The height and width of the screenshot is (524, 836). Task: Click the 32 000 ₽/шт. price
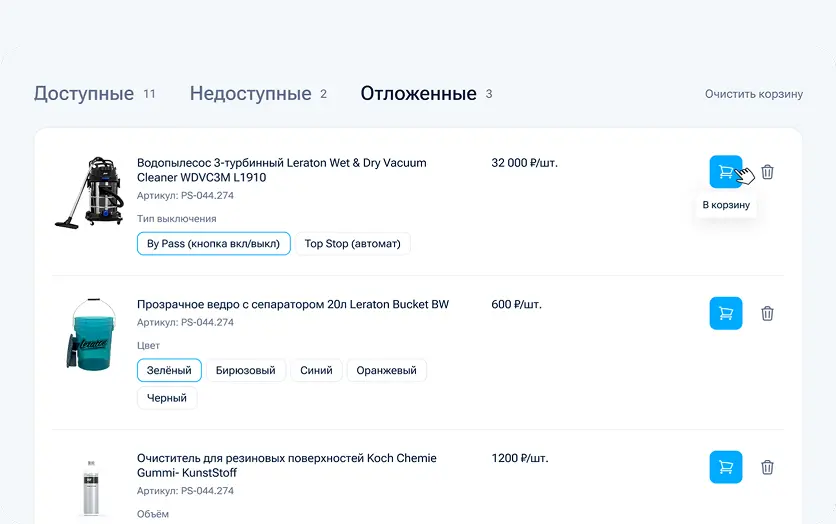pyautogui.click(x=524, y=163)
